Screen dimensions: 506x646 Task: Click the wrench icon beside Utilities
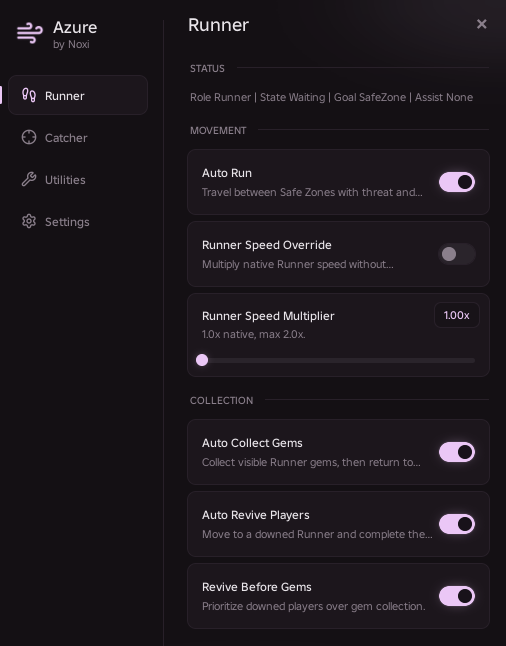(29, 179)
